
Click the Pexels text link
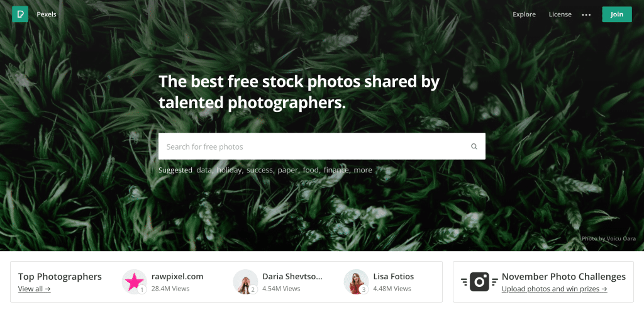pyautogui.click(x=47, y=14)
